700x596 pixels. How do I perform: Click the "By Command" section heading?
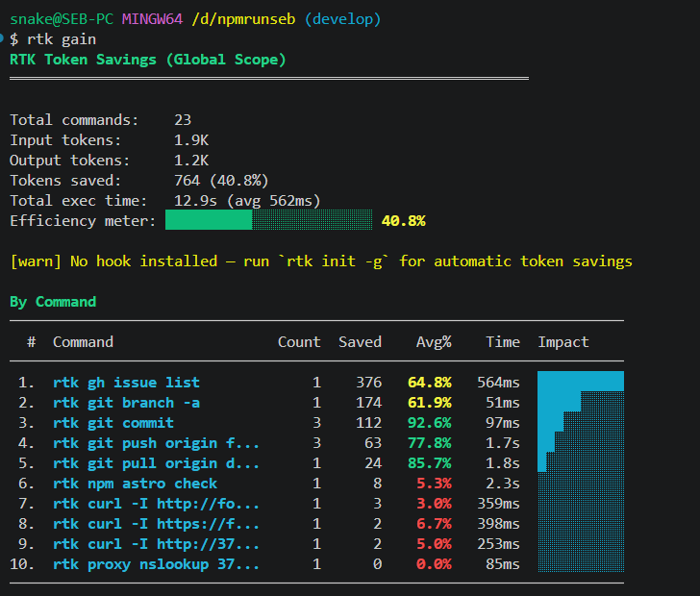click(53, 302)
